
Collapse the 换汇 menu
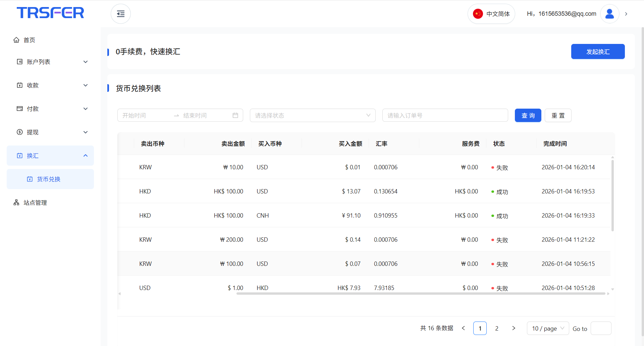[x=86, y=156]
